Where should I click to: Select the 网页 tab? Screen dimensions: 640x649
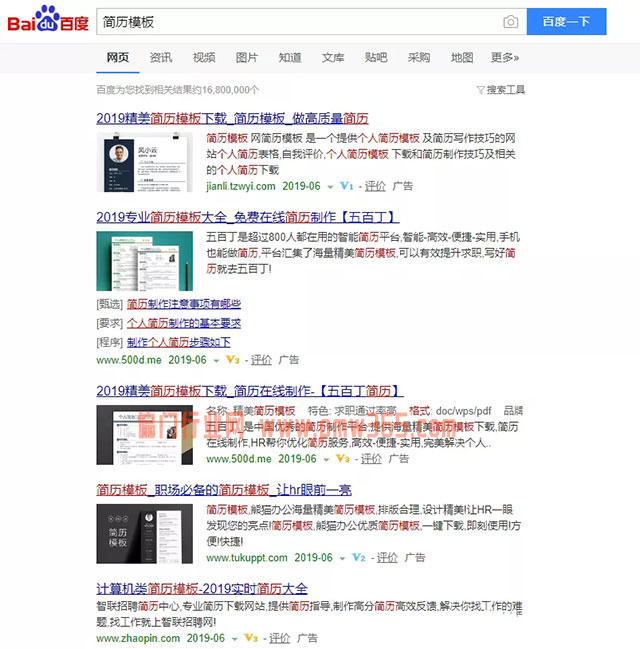(x=118, y=58)
